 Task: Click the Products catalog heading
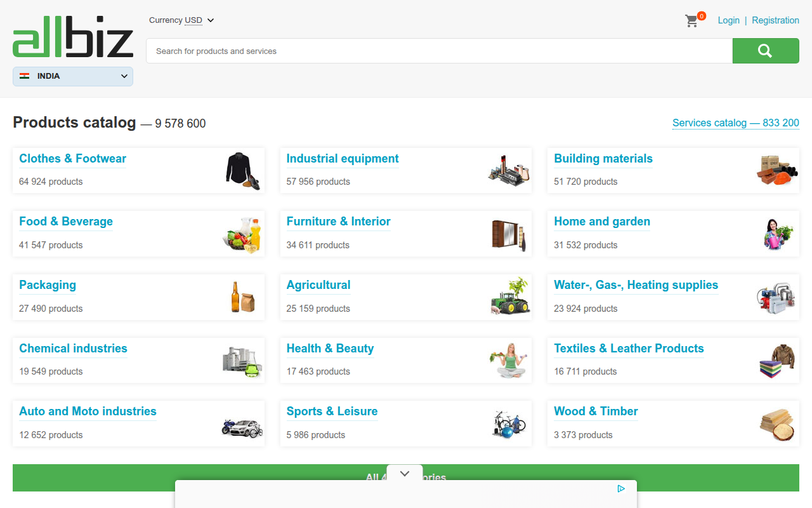[74, 123]
